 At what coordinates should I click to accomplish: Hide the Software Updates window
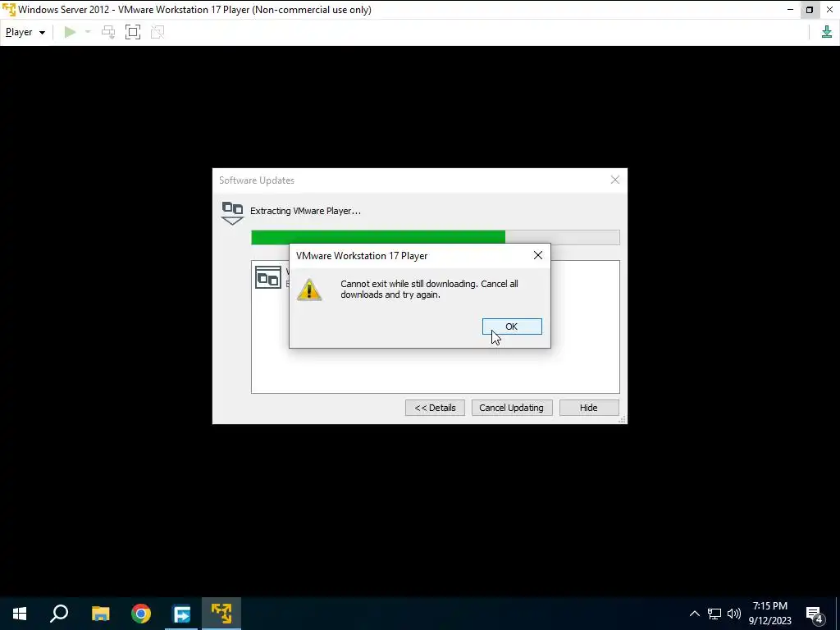pos(589,408)
